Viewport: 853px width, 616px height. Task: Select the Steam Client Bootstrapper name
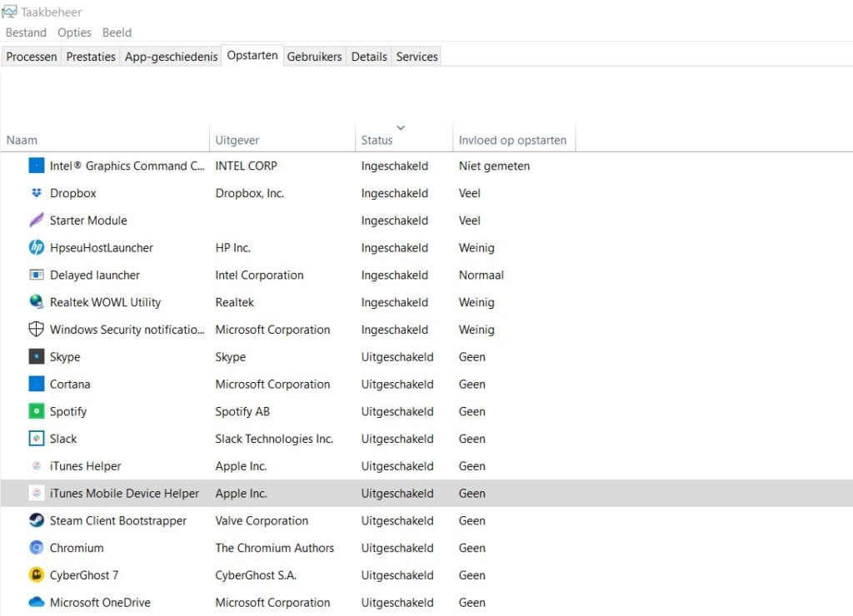pos(118,520)
